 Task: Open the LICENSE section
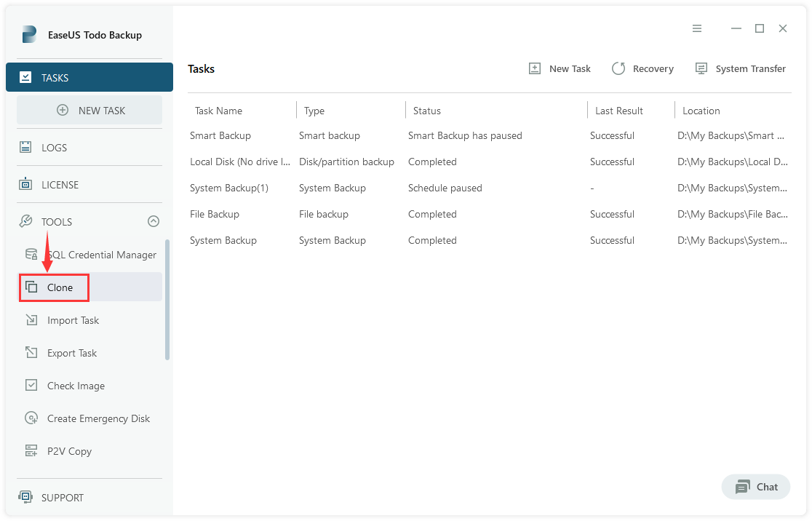point(60,185)
